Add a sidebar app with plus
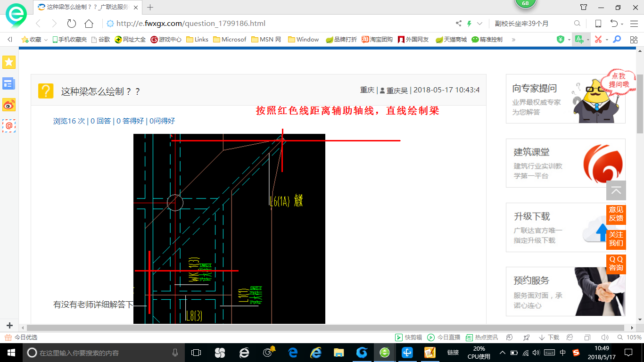The image size is (644, 362). [9, 326]
